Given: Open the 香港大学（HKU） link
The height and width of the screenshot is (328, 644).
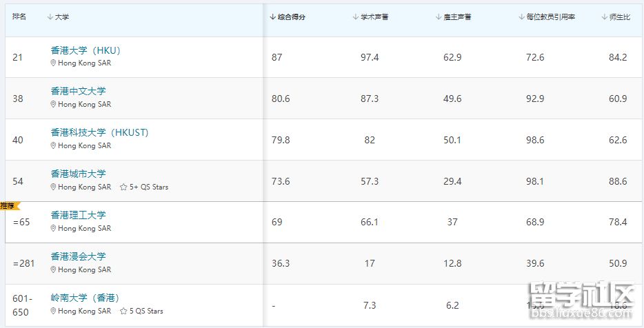Looking at the screenshot, I should (x=85, y=50).
